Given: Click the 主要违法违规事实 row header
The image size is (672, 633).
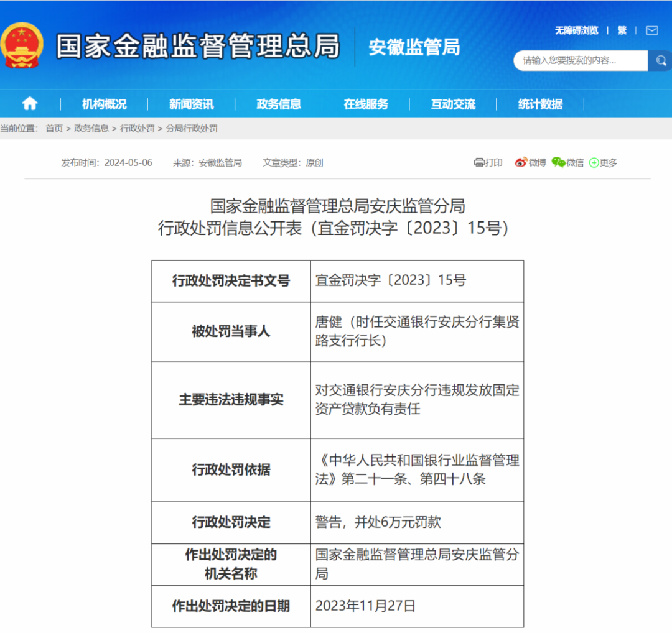Looking at the screenshot, I should tap(231, 400).
